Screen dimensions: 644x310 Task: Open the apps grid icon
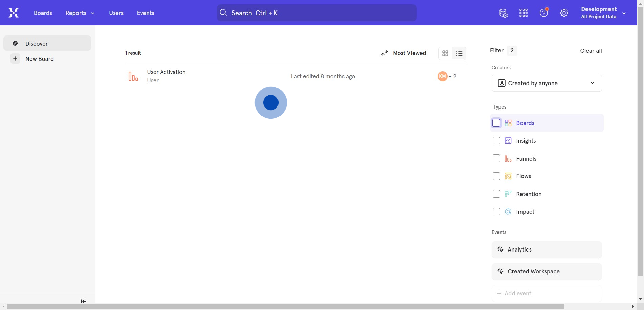(523, 13)
